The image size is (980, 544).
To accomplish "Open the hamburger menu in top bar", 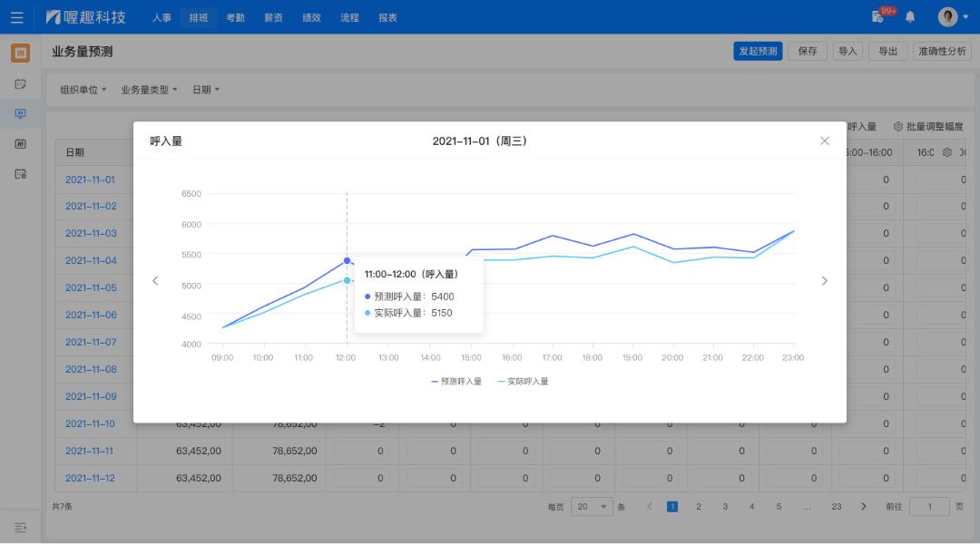I will (x=17, y=17).
